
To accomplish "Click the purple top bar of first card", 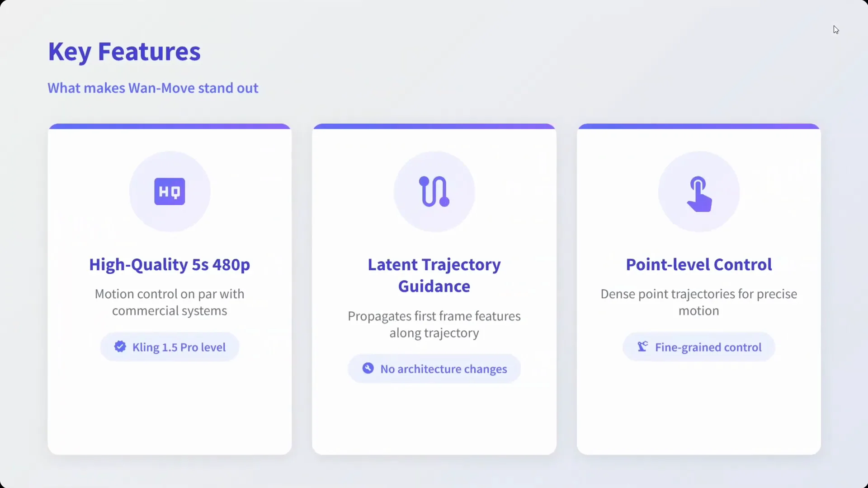I will click(170, 127).
